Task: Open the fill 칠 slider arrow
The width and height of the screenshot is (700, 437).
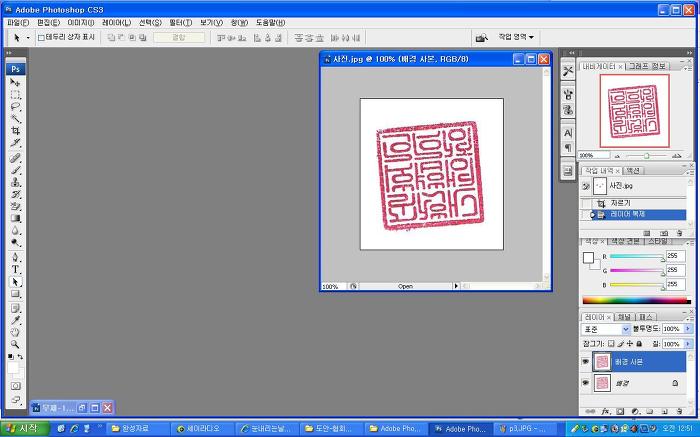Action: tap(688, 344)
